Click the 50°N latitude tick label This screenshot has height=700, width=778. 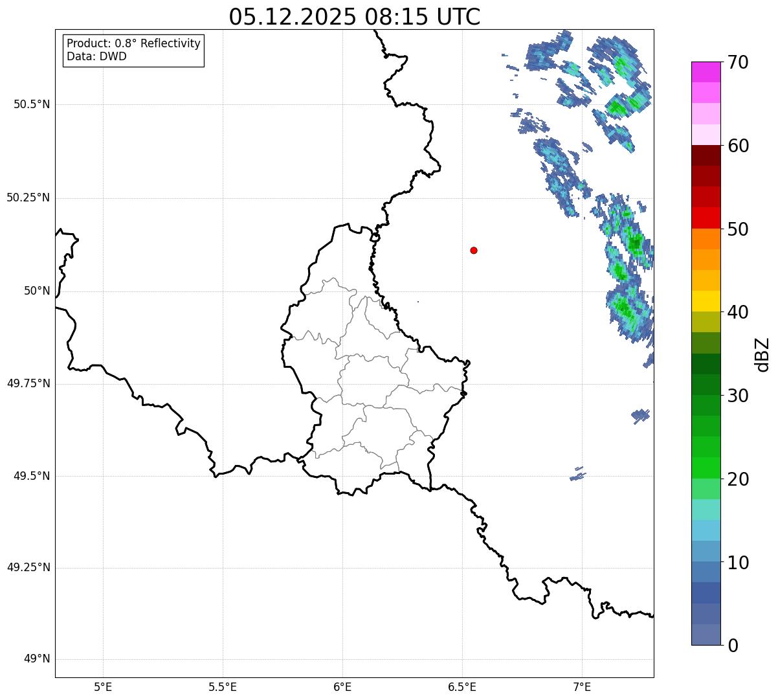click(37, 291)
